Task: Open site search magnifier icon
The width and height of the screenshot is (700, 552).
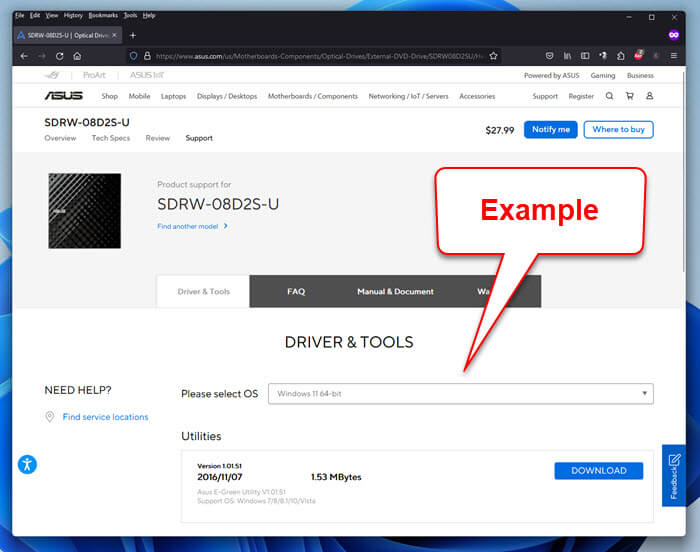Action: [609, 96]
